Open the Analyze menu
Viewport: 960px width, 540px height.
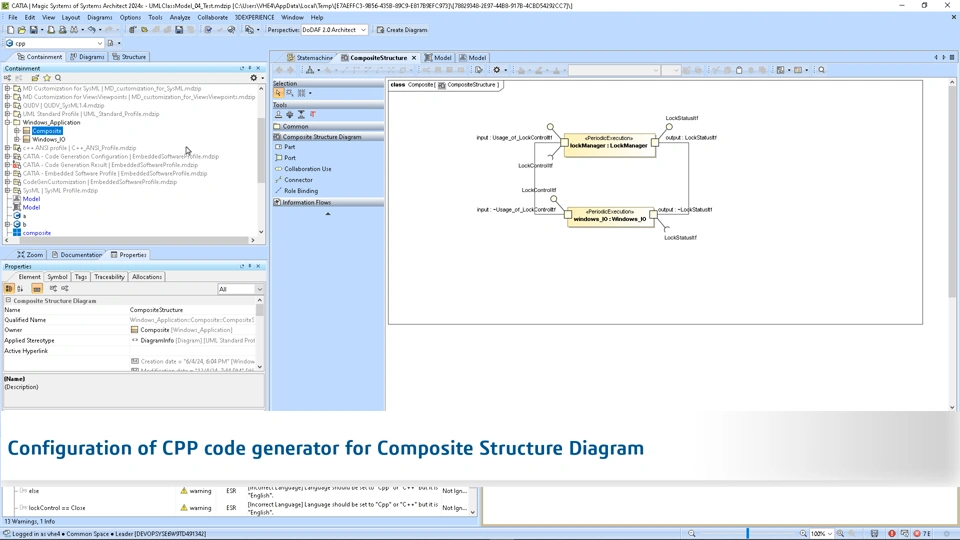click(x=179, y=17)
